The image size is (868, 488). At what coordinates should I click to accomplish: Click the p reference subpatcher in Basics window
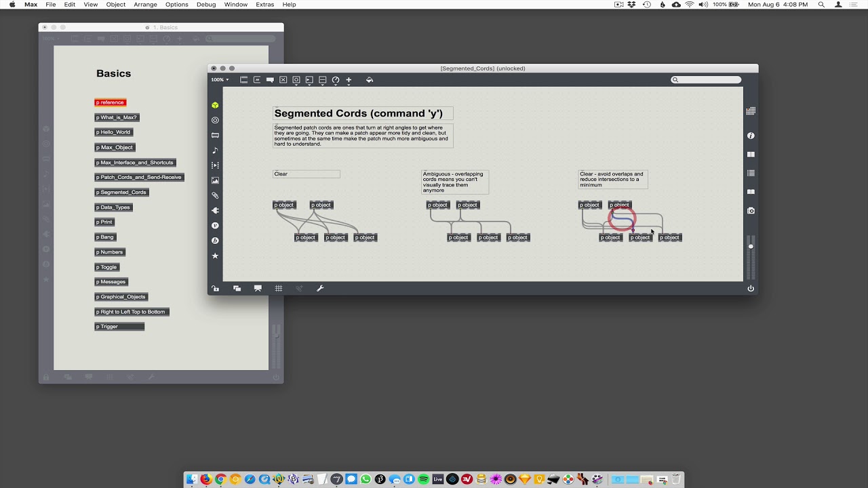(111, 102)
